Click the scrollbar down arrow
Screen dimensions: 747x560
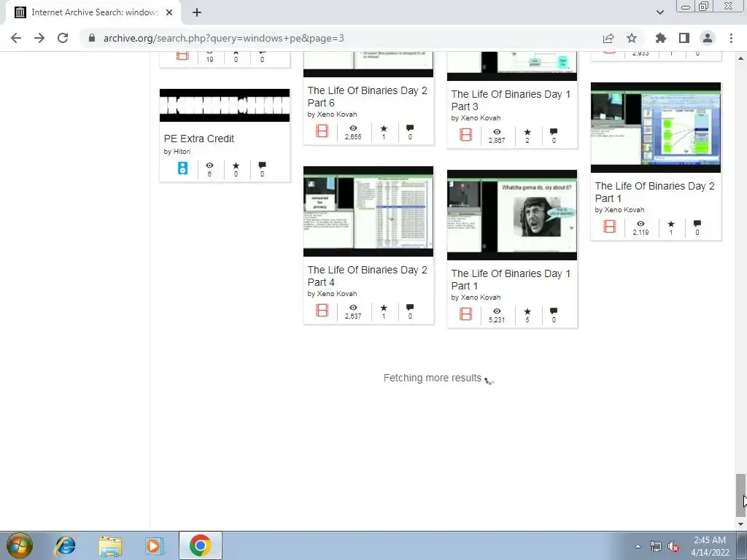click(x=740, y=524)
